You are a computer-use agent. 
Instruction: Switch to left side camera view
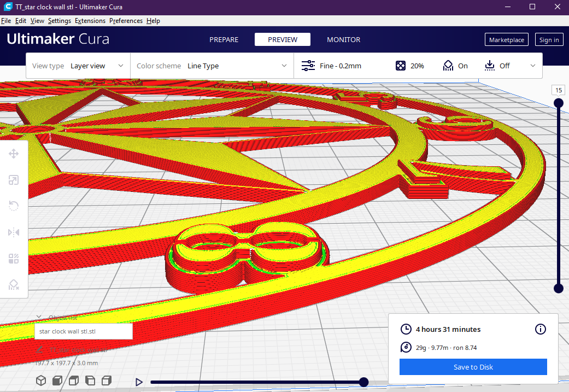90,381
